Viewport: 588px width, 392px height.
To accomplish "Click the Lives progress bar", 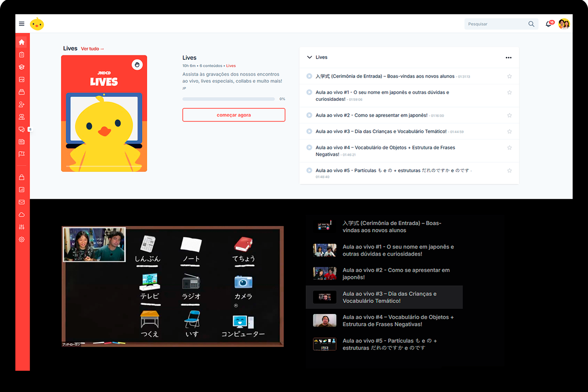I will click(228, 99).
